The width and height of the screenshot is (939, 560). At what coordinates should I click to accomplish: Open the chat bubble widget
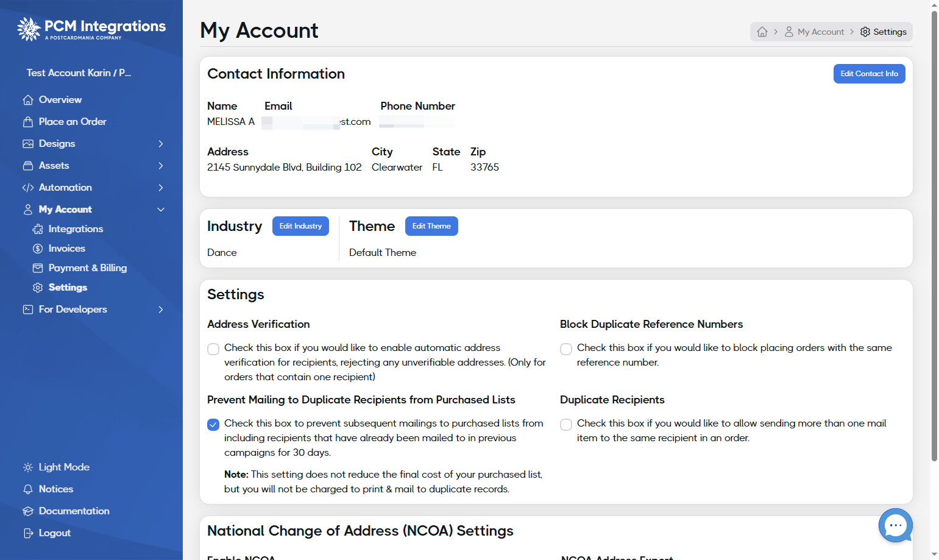click(896, 525)
